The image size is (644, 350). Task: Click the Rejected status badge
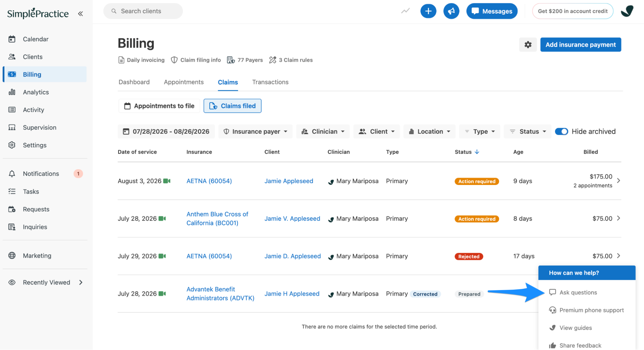tap(469, 257)
